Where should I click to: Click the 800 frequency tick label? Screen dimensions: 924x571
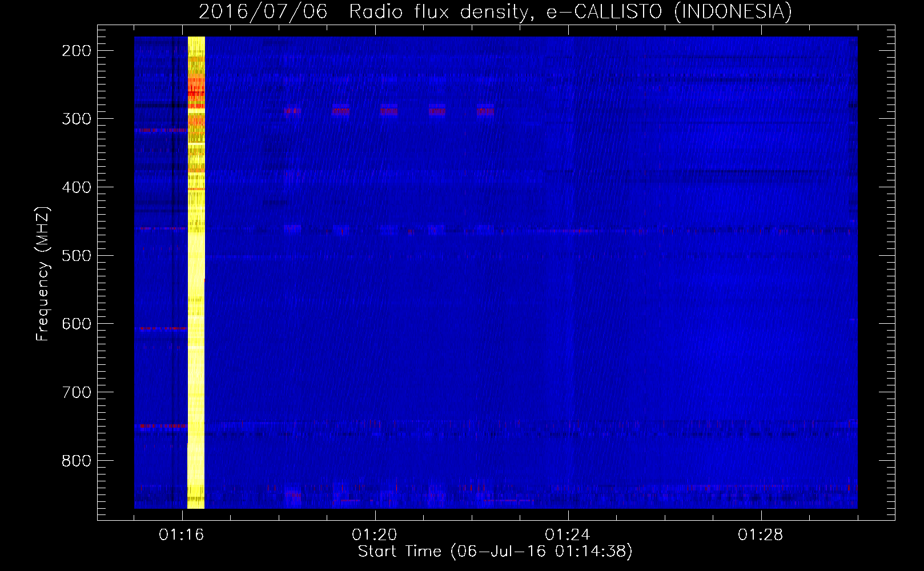(x=77, y=460)
